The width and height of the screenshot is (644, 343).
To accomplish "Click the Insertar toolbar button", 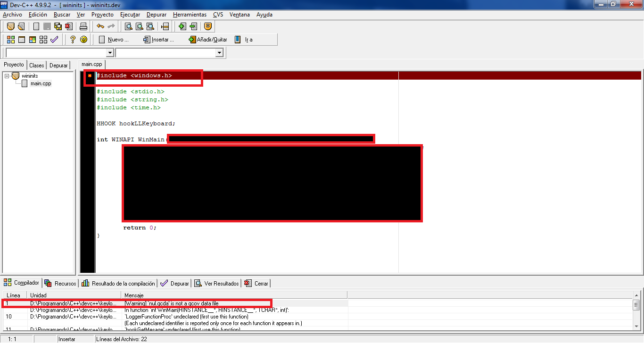I will click(x=158, y=40).
